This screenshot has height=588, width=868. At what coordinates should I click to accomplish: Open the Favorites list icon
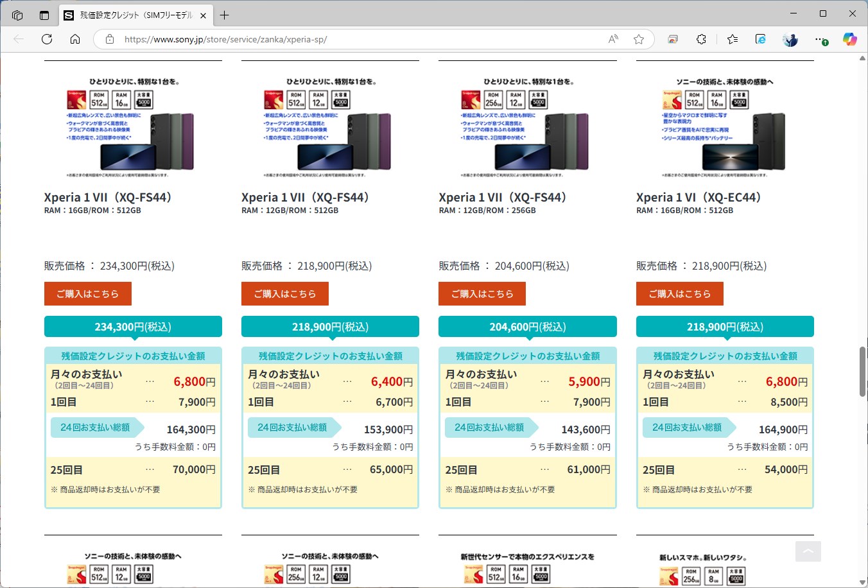click(x=732, y=39)
